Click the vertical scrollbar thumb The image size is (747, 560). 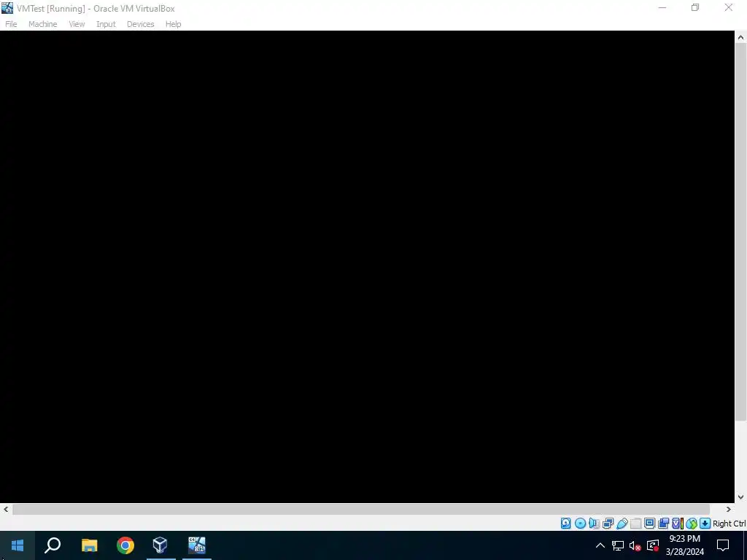[x=740, y=231]
